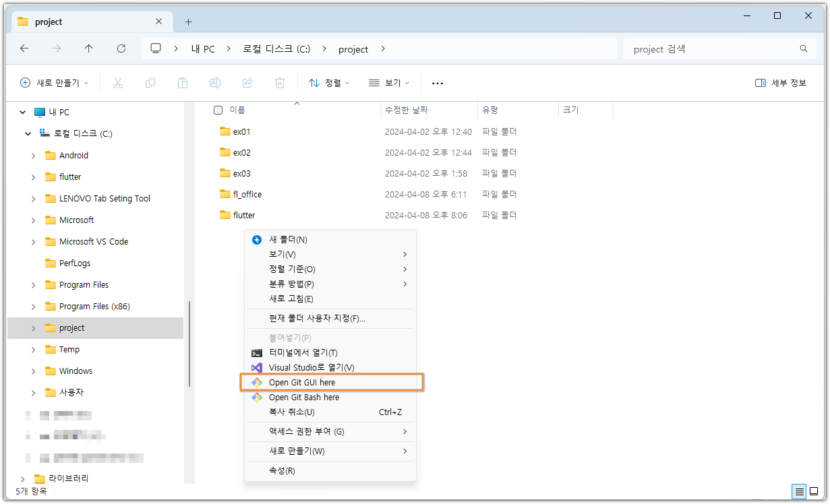Sort by 유형 column header
This screenshot has height=504, width=830.
[518, 110]
